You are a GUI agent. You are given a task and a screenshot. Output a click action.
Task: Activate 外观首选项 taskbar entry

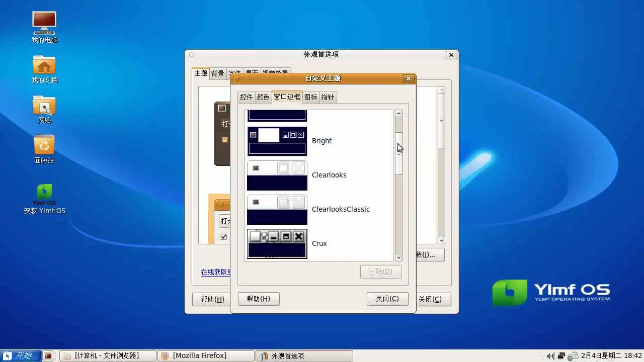(x=304, y=356)
